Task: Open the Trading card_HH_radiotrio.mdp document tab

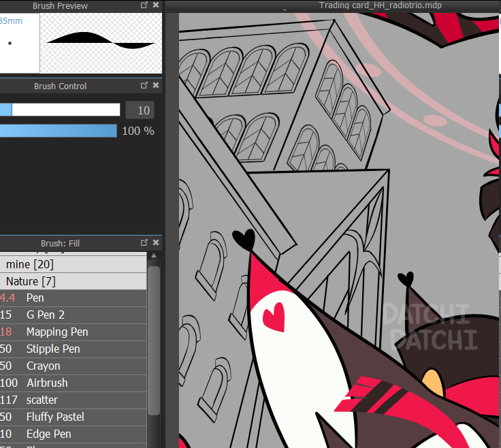Action: tap(380, 5)
